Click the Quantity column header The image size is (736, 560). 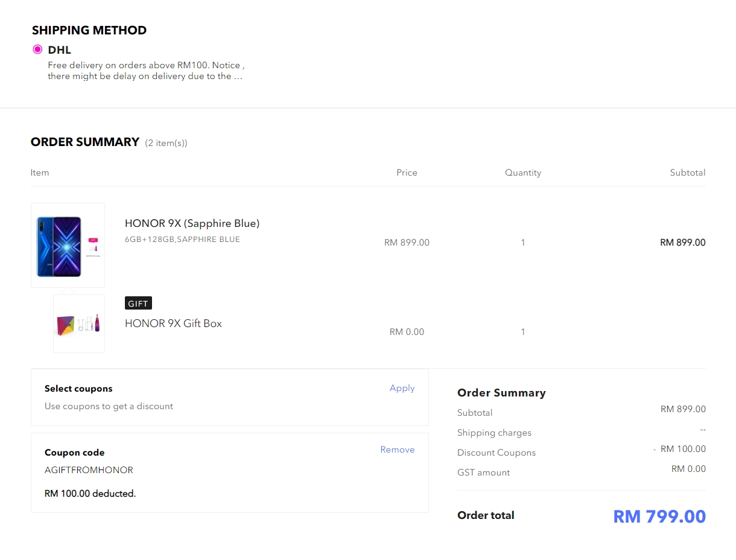(522, 173)
